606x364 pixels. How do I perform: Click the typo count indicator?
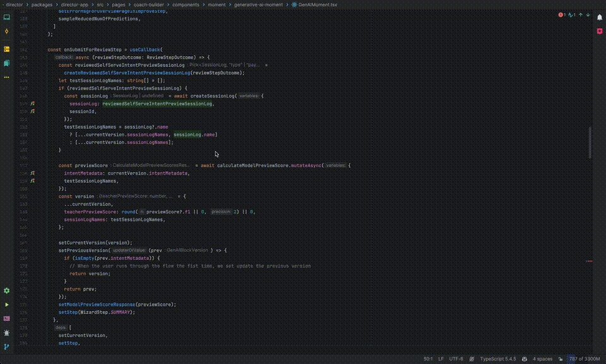(x=572, y=15)
